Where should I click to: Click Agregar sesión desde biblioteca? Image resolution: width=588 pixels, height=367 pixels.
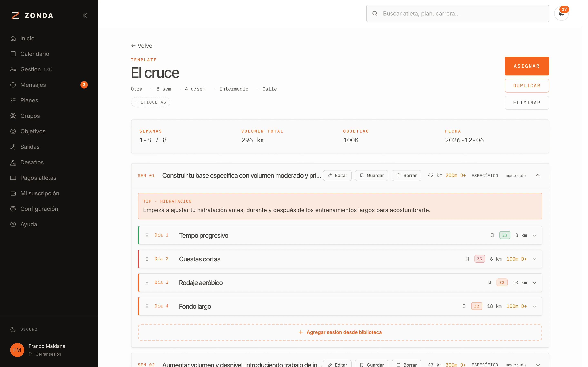(x=340, y=332)
